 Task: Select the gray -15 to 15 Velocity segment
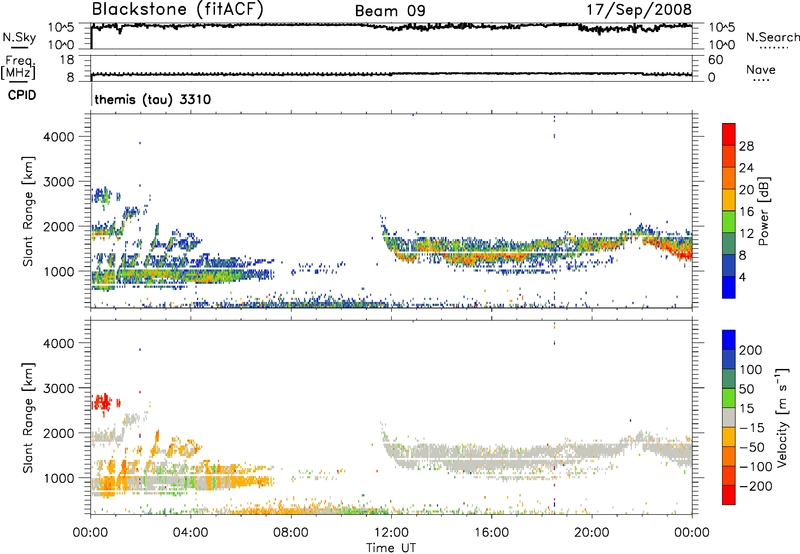point(729,418)
